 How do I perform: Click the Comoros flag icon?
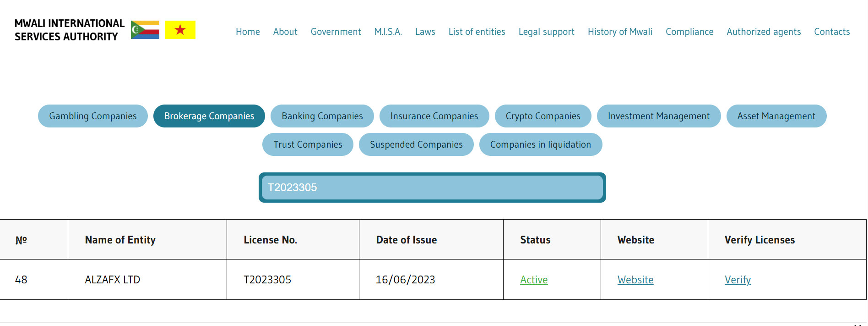tap(145, 30)
